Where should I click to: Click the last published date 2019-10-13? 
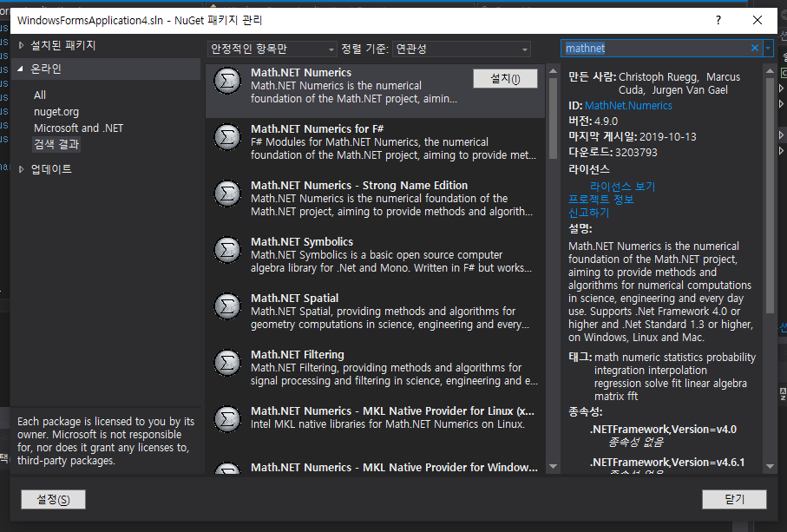(x=667, y=136)
